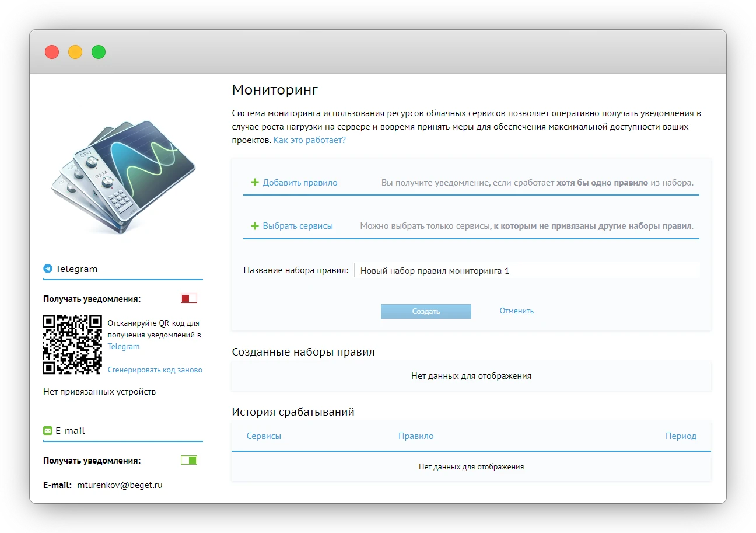The width and height of the screenshot is (756, 533).
Task: Click the green plus icon beside Добавить правило
Action: click(254, 183)
